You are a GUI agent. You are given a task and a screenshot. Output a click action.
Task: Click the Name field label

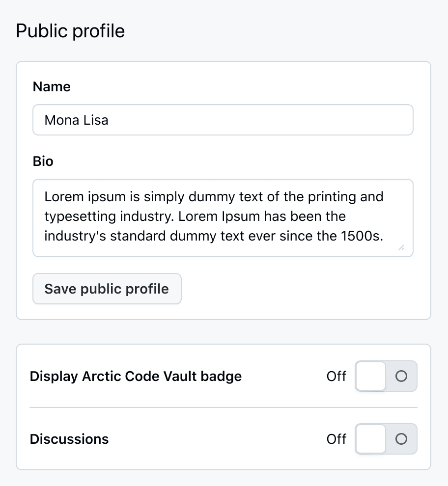point(51,86)
